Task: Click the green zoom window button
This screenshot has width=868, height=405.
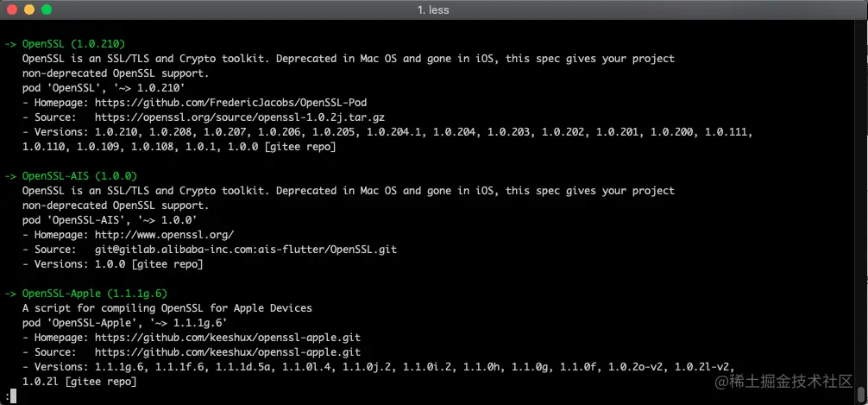Action: point(47,9)
